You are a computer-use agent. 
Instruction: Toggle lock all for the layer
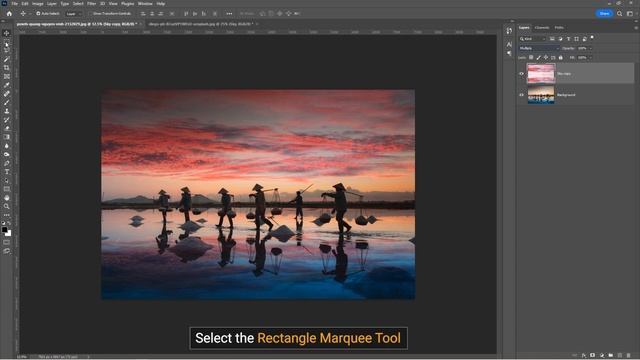pyautogui.click(x=560, y=58)
